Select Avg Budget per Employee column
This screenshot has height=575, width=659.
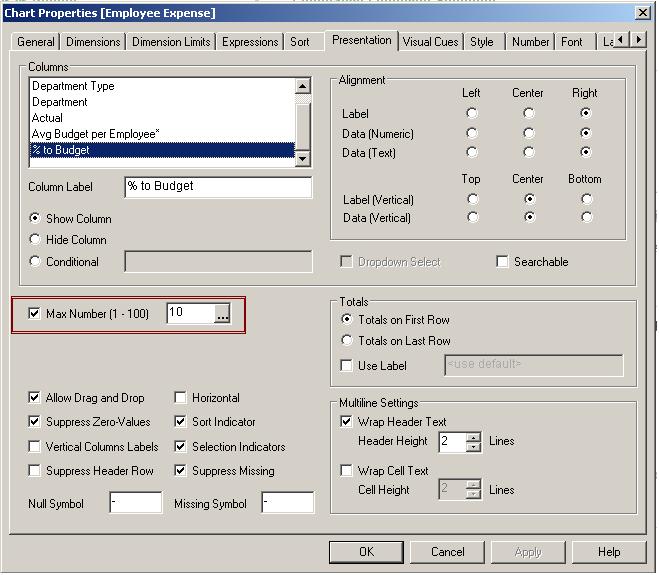click(163, 134)
